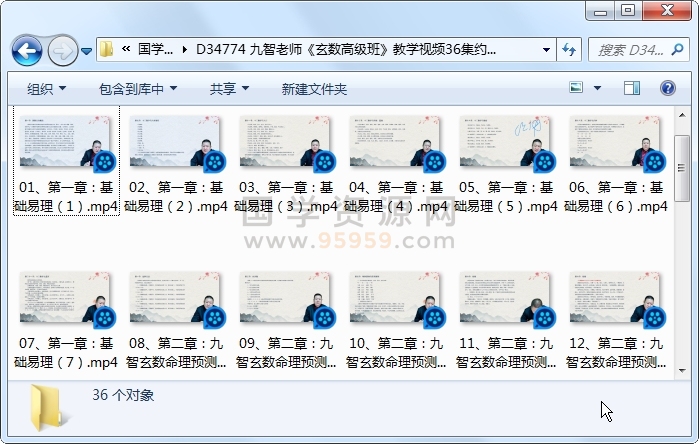Open the 包含到库中 menu
Image resolution: width=699 pixels, height=444 pixels.
(x=137, y=89)
